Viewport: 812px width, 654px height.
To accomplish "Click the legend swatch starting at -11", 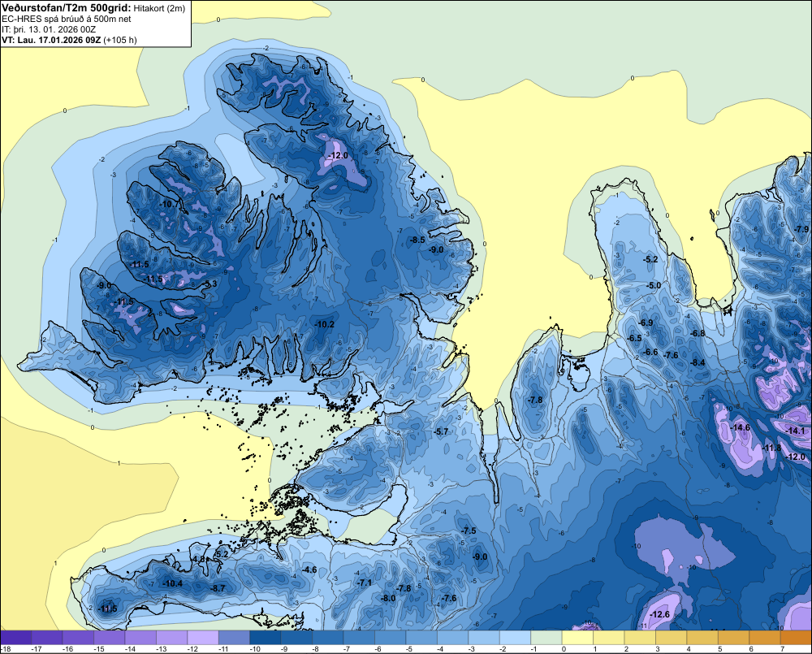I will coord(234,637).
